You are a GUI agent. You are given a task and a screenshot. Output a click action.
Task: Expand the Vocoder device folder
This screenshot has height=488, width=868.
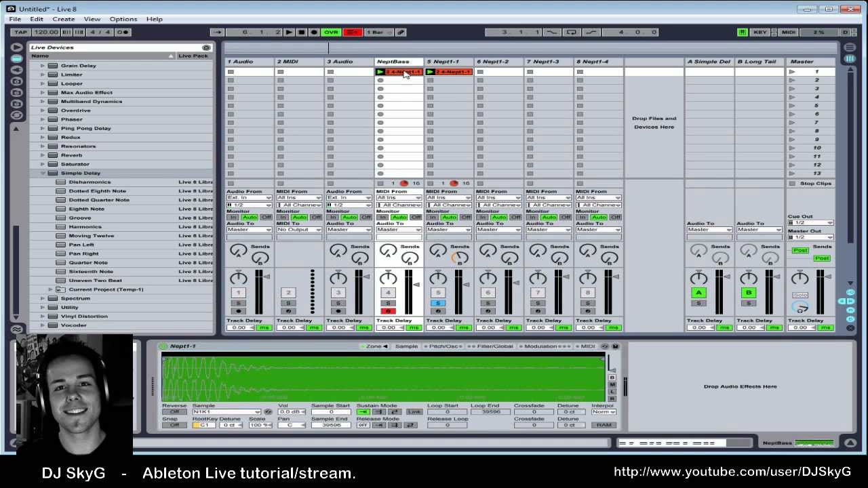click(43, 325)
